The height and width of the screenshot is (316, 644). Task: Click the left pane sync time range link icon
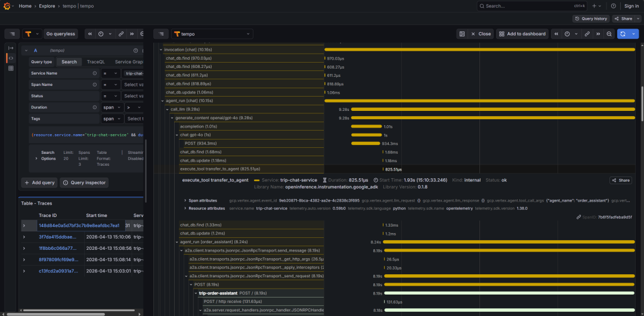[120, 34]
